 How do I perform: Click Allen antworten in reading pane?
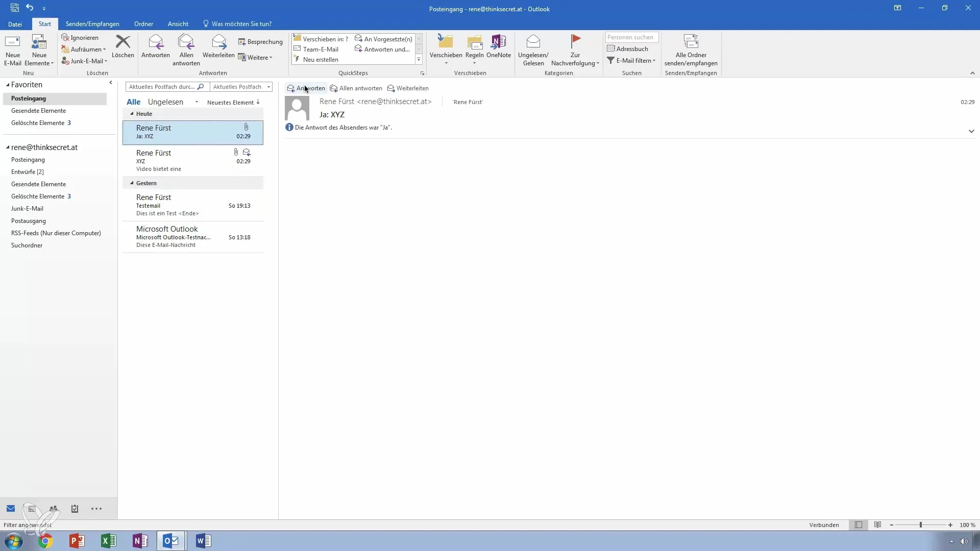coord(356,88)
